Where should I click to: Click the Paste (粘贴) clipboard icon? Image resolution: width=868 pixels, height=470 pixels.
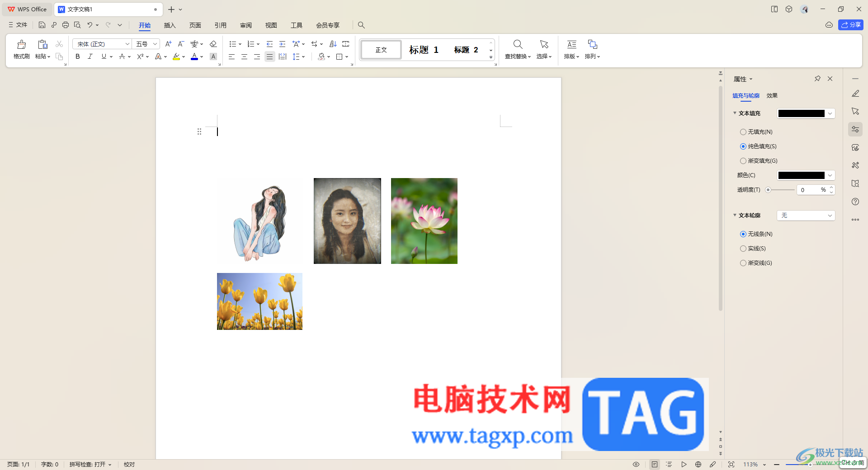42,44
